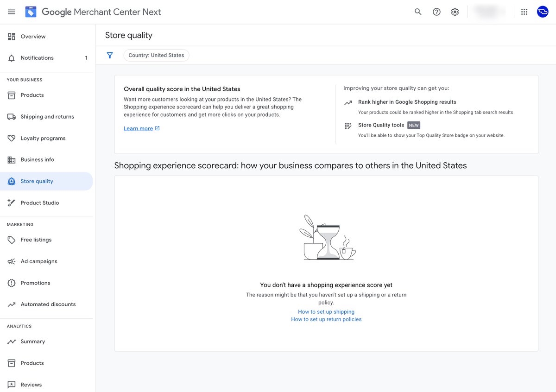Click the Learn more link
This screenshot has height=392, width=556.
[138, 128]
